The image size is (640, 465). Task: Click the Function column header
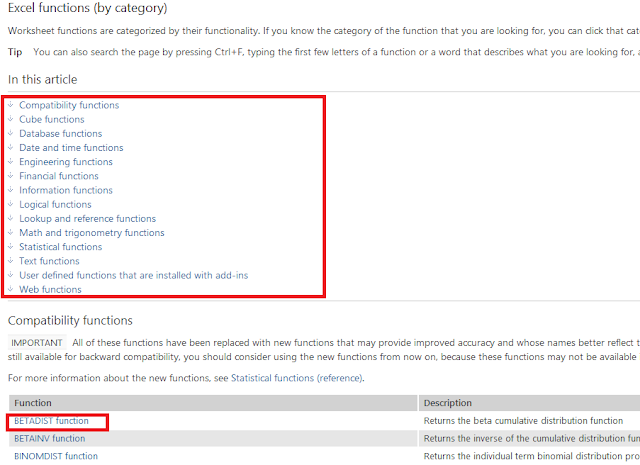(213, 403)
